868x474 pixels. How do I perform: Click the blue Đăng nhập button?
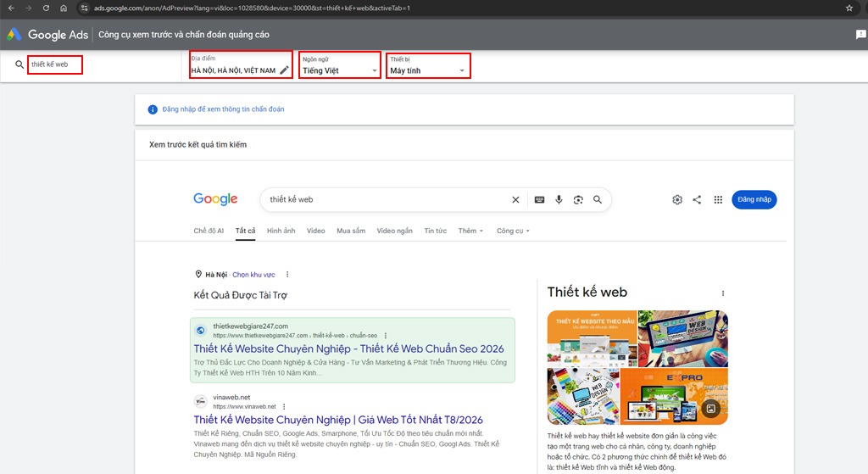[x=754, y=200]
